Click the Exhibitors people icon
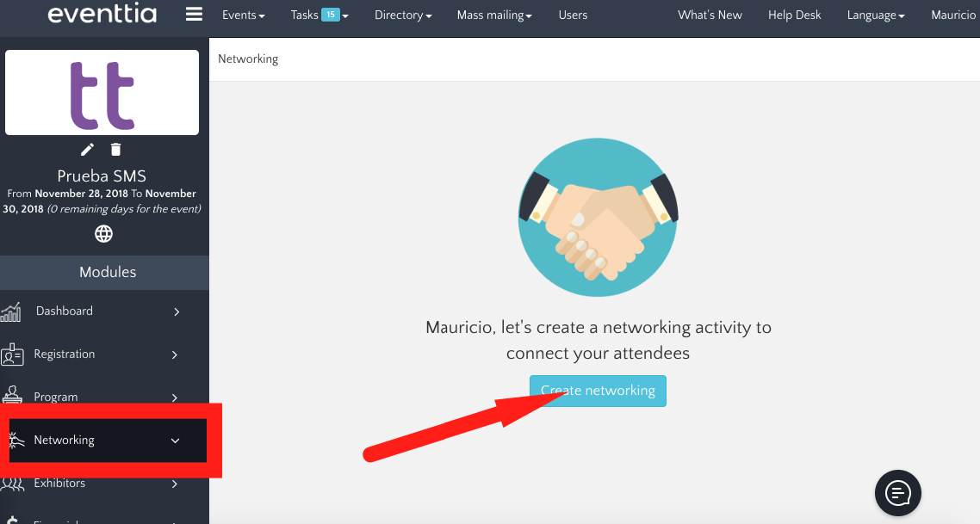This screenshot has width=980, height=524. tap(12, 484)
